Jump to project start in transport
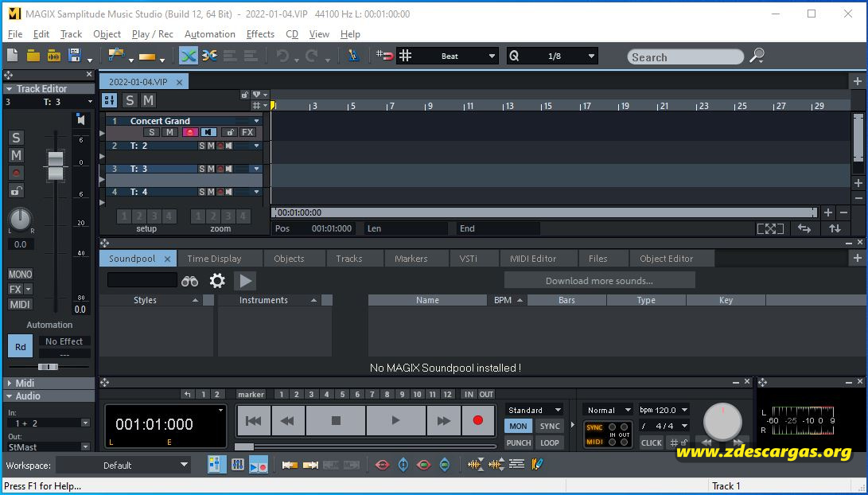The width and height of the screenshot is (868, 495). point(254,421)
